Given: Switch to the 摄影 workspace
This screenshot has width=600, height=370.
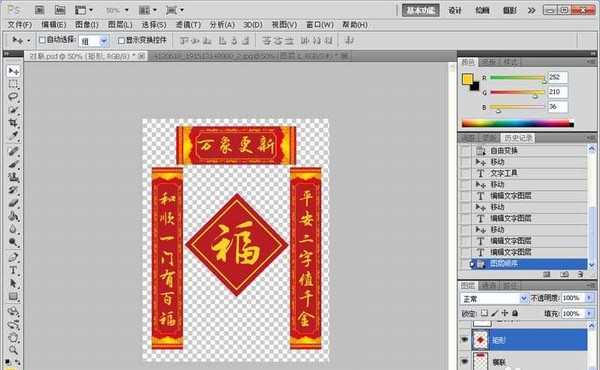Looking at the screenshot, I should [x=509, y=10].
